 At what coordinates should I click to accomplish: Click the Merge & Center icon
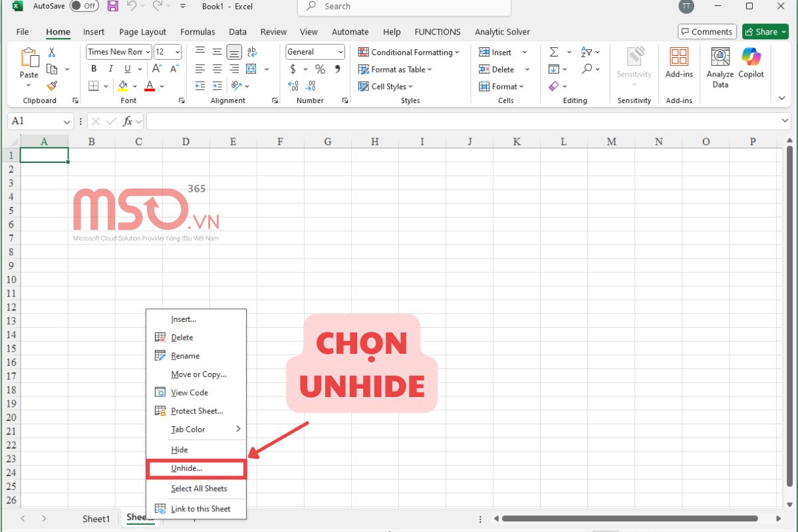point(251,69)
